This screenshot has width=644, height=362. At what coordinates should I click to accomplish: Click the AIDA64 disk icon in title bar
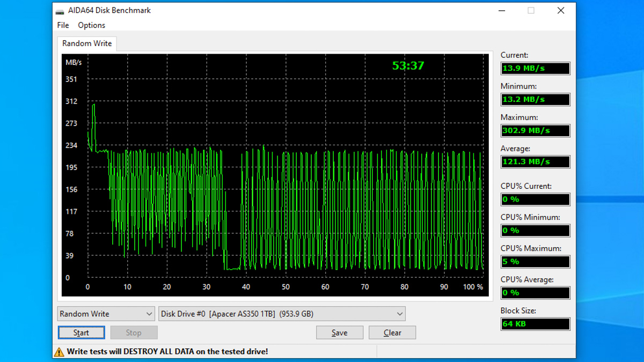coord(60,11)
